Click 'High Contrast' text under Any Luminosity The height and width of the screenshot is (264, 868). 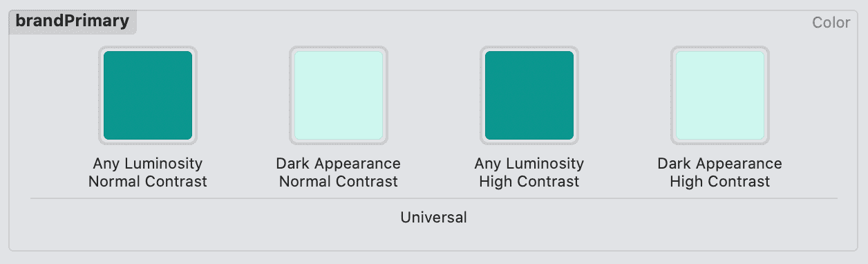529,182
